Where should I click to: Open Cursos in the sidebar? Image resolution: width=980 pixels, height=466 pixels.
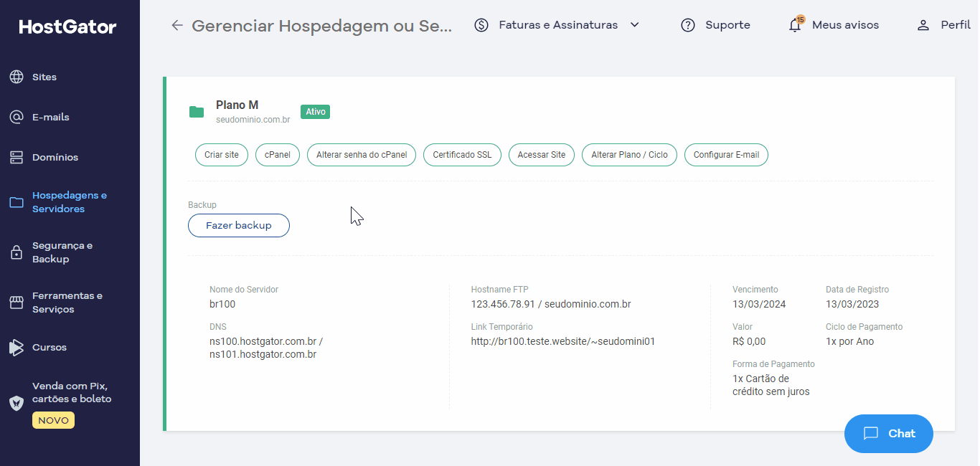[x=50, y=347]
